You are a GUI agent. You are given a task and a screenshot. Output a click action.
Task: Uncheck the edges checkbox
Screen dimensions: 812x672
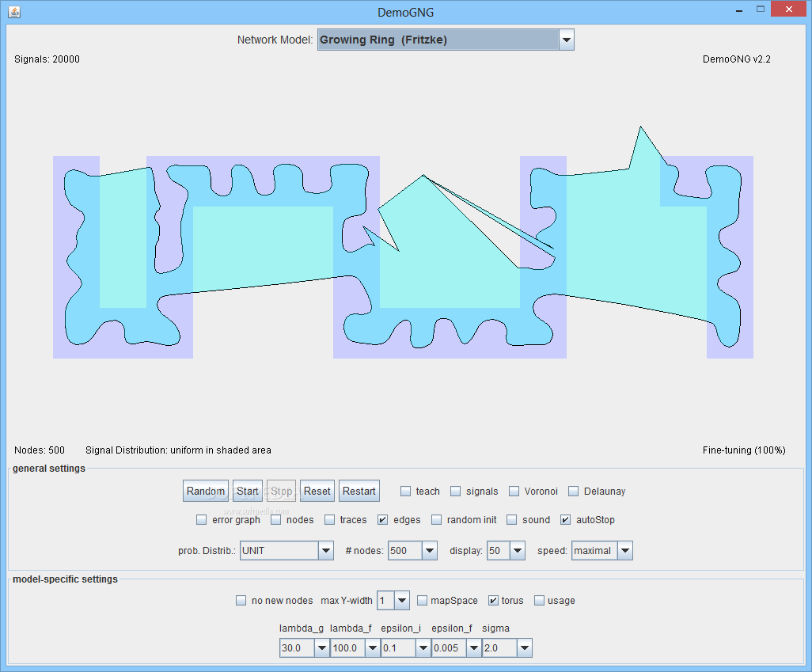click(x=383, y=520)
